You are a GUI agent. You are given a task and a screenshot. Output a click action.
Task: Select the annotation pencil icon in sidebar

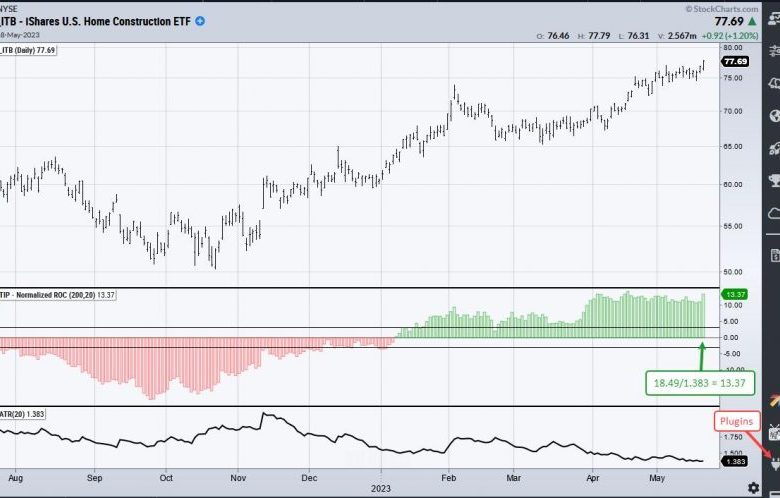click(x=775, y=399)
